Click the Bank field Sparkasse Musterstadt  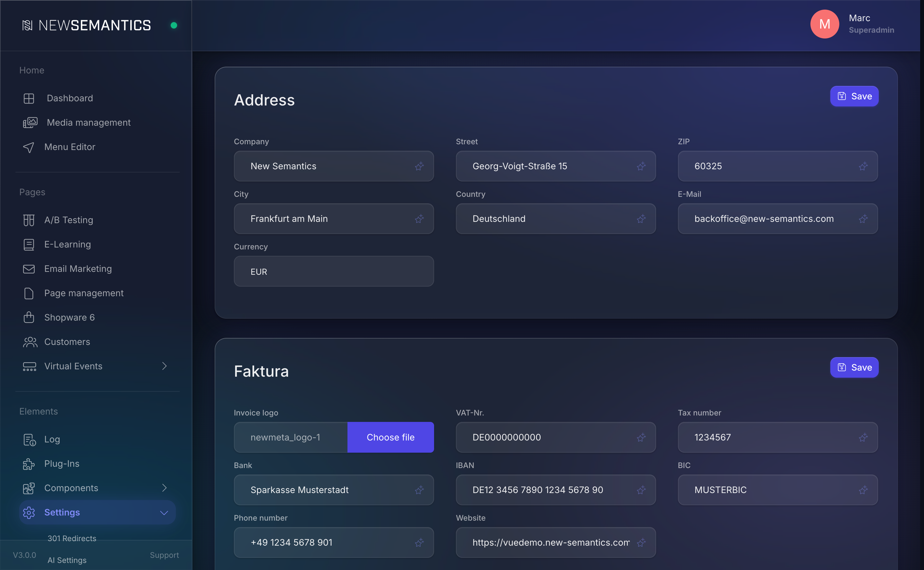click(x=334, y=490)
